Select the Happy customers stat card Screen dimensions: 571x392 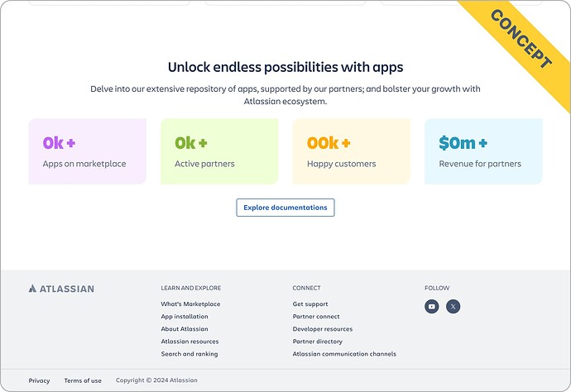tap(352, 151)
